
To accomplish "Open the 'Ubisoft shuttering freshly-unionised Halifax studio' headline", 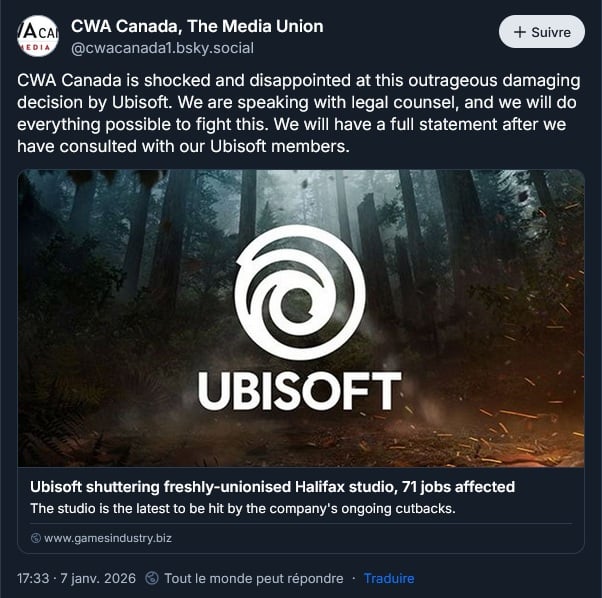I will [x=272, y=487].
